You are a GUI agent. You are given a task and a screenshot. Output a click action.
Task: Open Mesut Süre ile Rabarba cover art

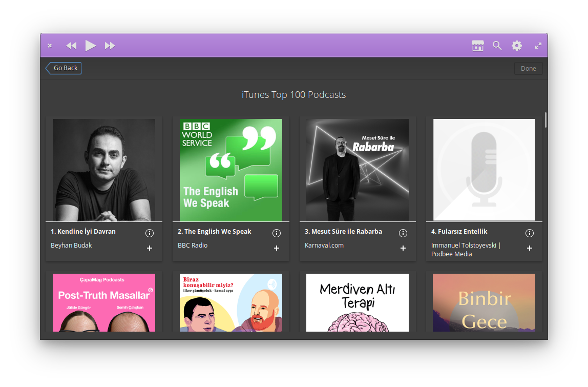(x=358, y=170)
